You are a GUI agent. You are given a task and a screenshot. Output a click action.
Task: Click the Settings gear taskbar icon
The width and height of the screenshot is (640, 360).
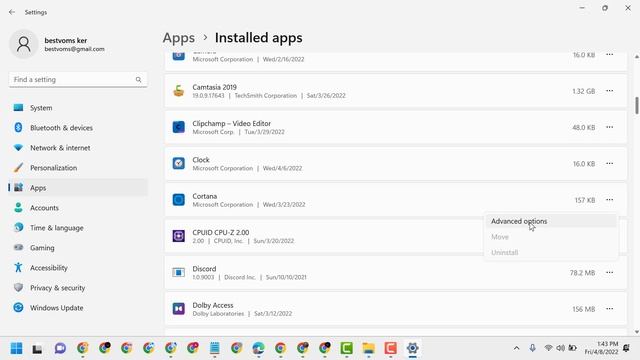[413, 348]
